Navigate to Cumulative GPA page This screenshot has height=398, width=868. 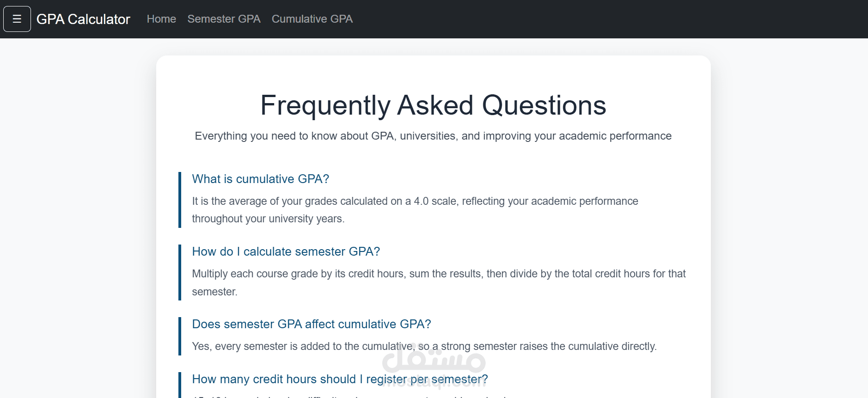point(312,19)
